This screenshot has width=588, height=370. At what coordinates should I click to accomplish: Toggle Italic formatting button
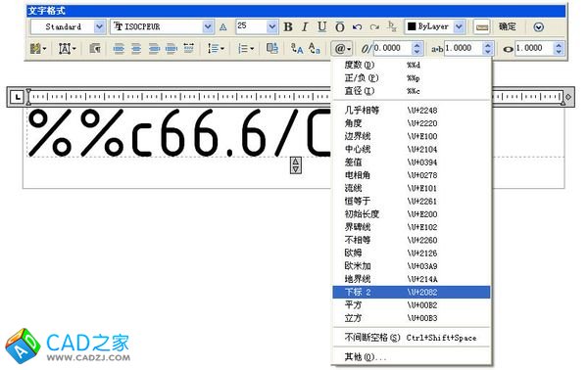click(x=305, y=27)
